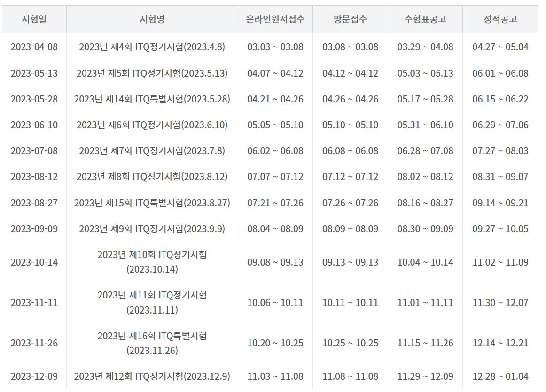Select the exam date 2023-10-14
The width and height of the screenshot is (546, 392).
(x=34, y=262)
